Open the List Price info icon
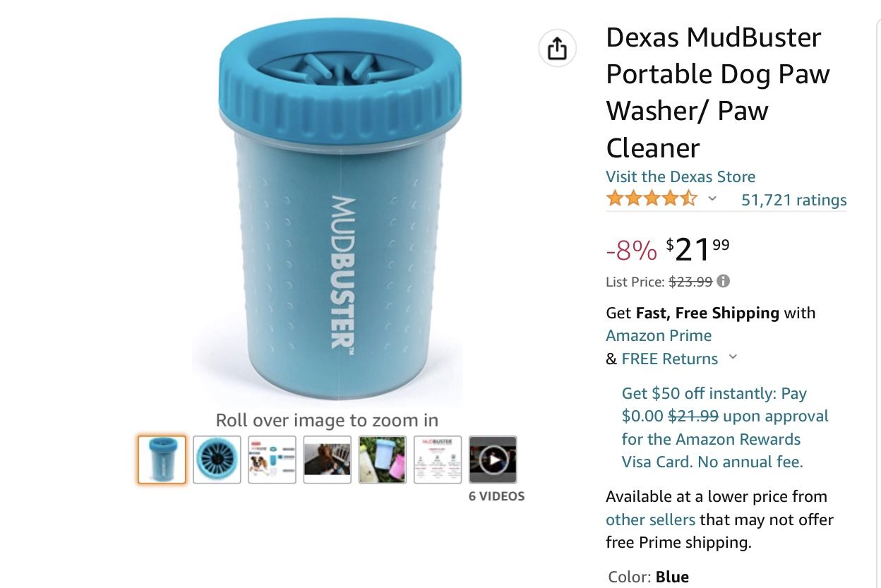Viewport: 881px width, 588px height. (723, 281)
